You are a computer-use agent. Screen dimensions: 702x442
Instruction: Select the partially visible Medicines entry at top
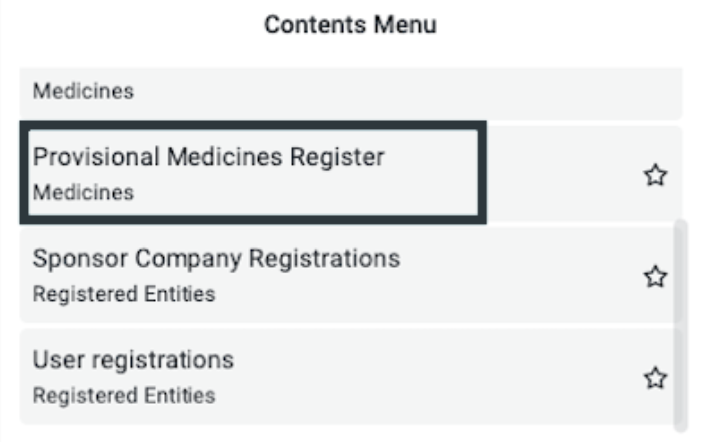point(351,93)
